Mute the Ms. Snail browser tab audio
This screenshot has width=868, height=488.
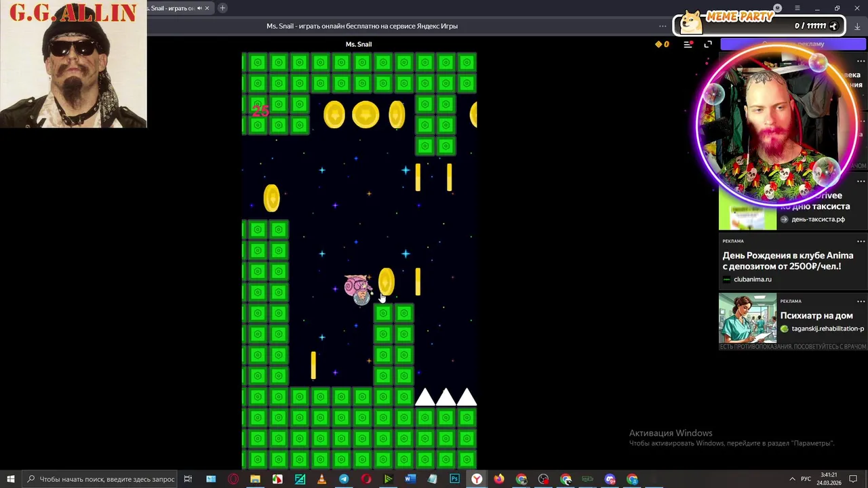(x=199, y=8)
